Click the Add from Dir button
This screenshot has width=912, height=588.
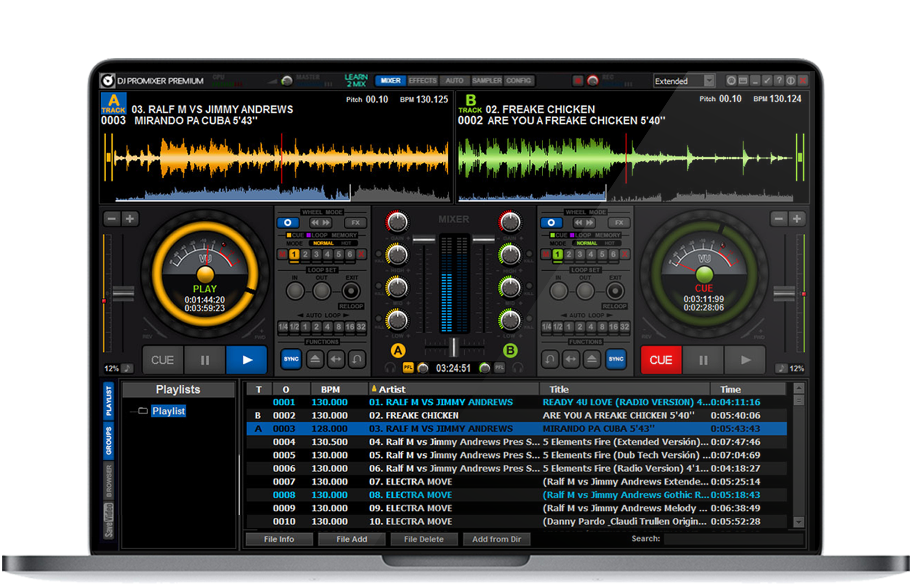496,539
